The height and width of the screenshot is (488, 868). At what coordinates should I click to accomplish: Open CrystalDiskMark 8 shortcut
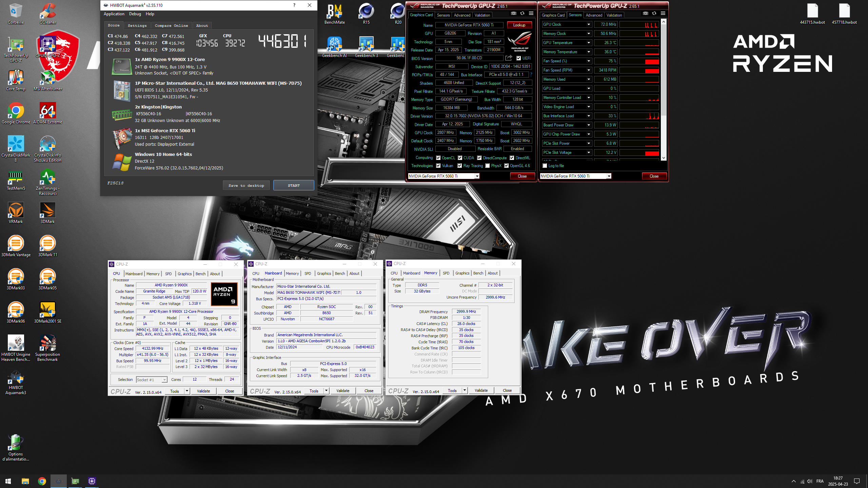coord(16,149)
